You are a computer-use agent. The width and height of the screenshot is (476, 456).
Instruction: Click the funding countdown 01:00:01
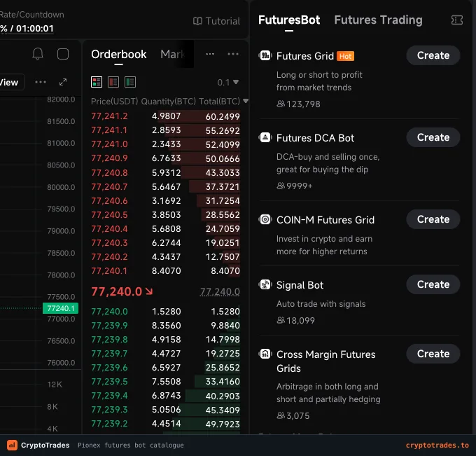(x=35, y=29)
